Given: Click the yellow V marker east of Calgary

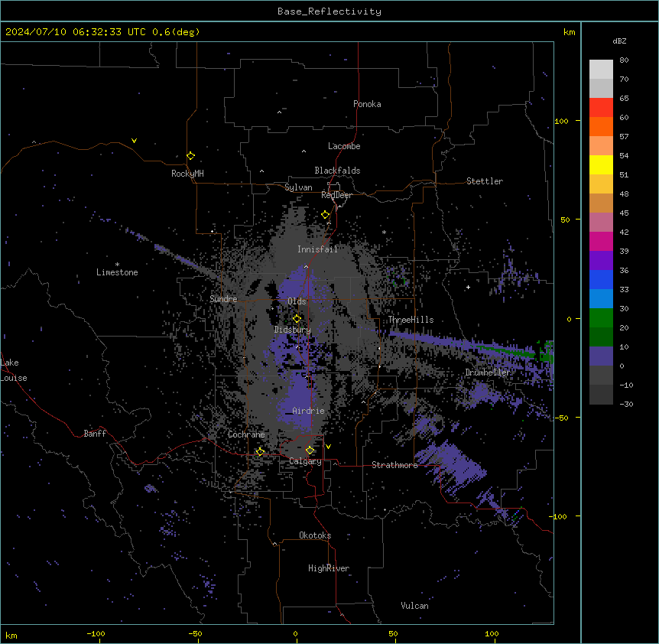Looking at the screenshot, I should pos(328,447).
